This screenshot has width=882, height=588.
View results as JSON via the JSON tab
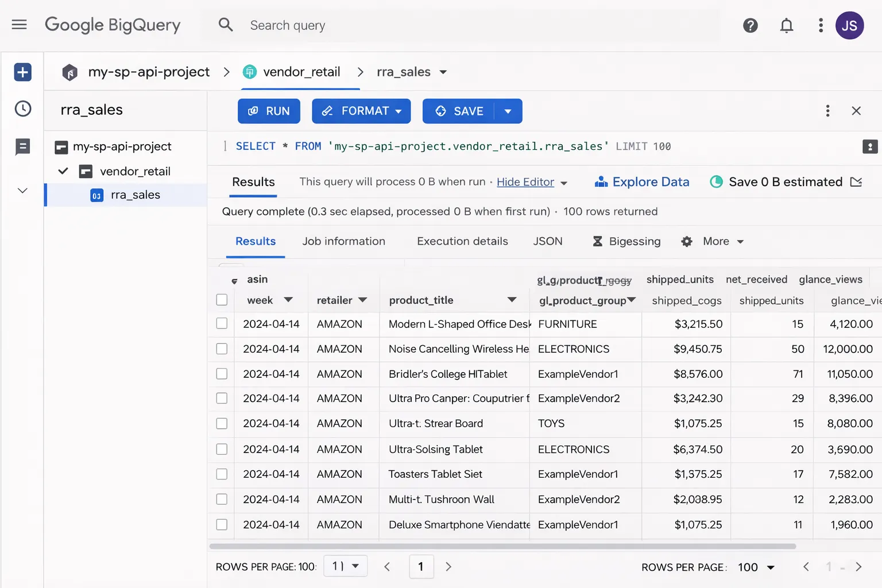pos(548,241)
